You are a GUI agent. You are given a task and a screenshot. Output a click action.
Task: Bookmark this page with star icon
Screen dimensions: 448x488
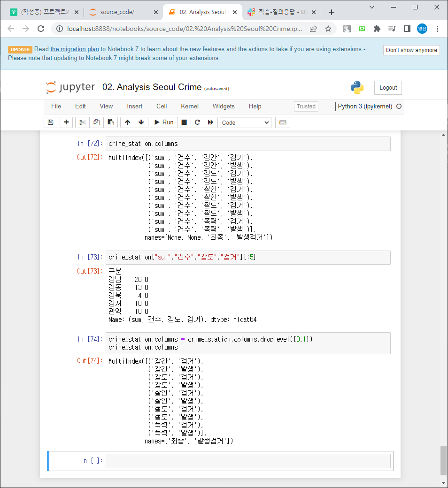(x=328, y=29)
